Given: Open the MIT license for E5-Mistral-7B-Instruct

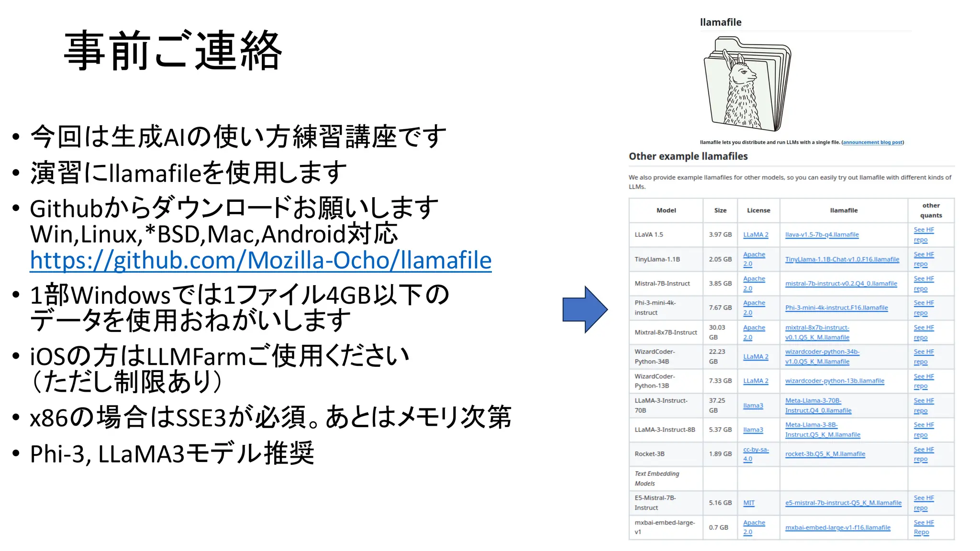Looking at the screenshot, I should (748, 503).
